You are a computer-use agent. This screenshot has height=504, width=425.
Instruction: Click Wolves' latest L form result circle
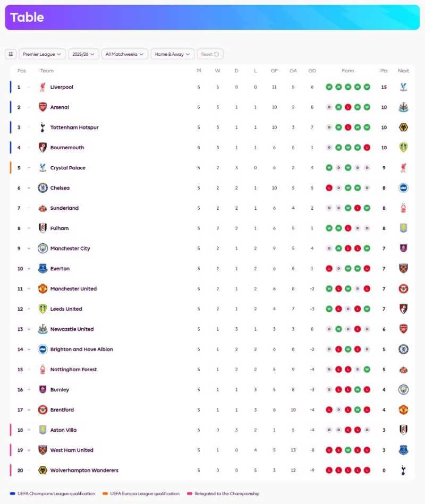[x=367, y=470]
